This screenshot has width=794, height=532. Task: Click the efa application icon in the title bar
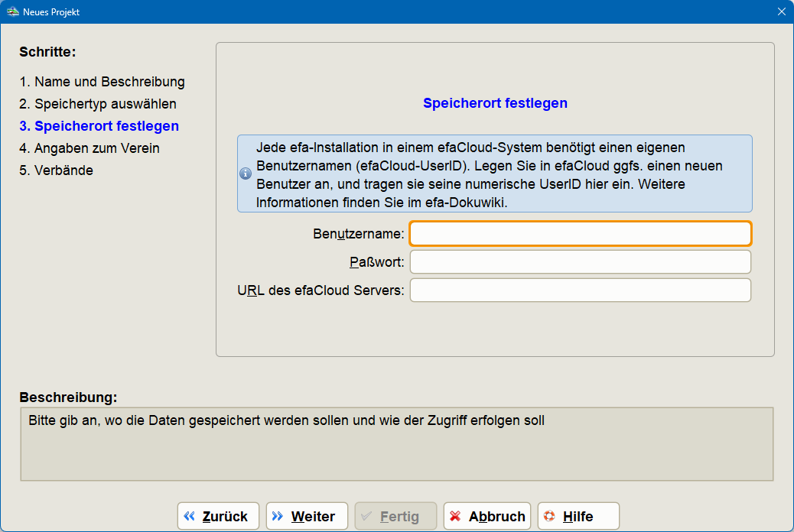(12, 11)
